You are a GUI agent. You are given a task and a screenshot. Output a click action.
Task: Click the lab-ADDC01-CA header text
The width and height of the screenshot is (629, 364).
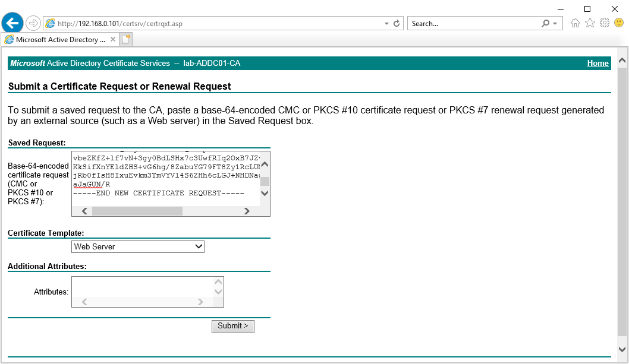(212, 63)
